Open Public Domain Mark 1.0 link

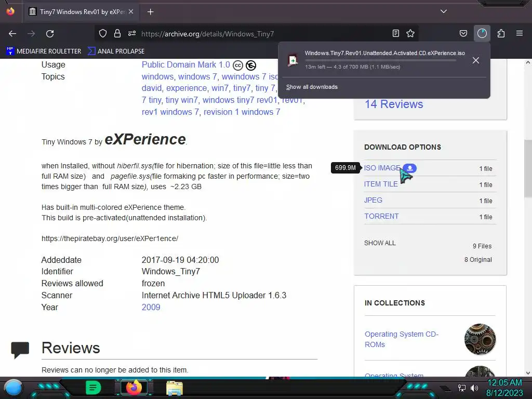(185, 64)
